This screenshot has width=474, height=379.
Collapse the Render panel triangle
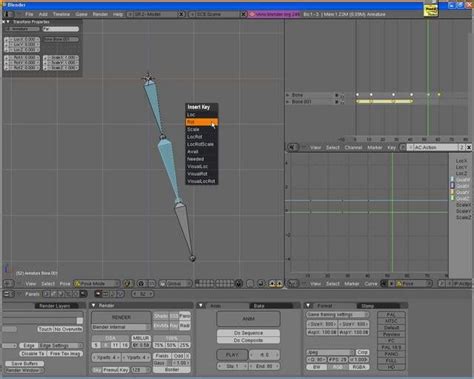pos(94,305)
